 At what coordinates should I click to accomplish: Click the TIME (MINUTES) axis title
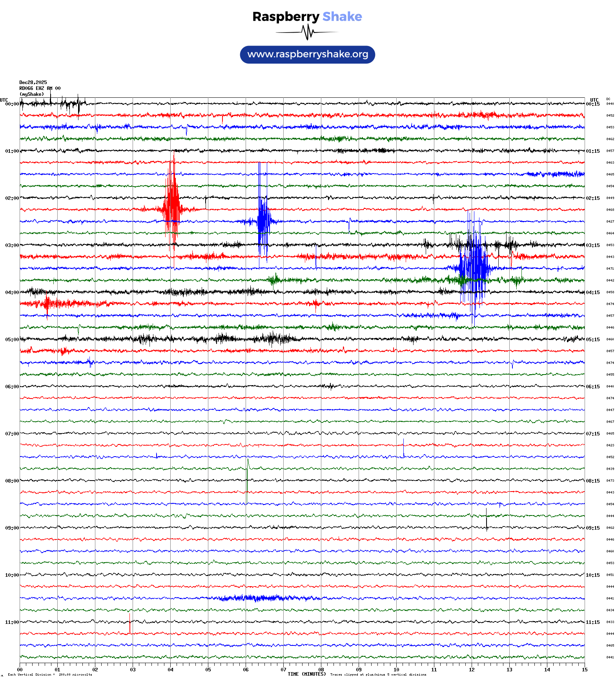[x=306, y=674]
